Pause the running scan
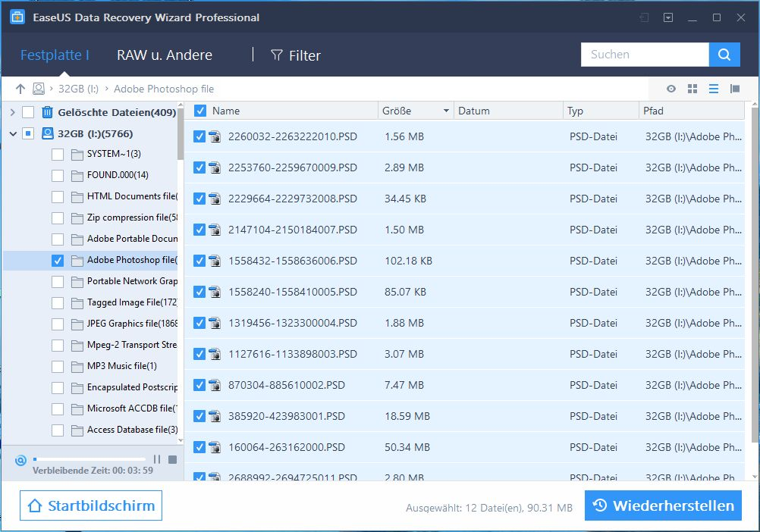 pyautogui.click(x=156, y=459)
